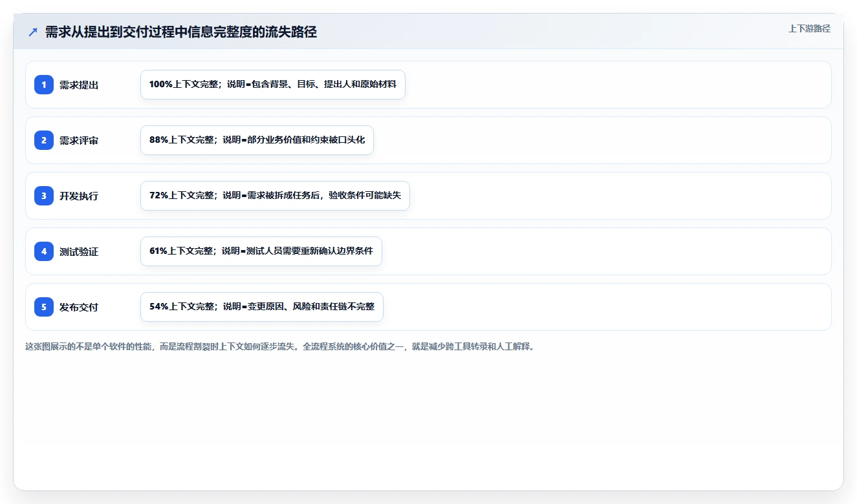The height and width of the screenshot is (504, 857).
Task: Select the step 2 number badge
Action: click(x=44, y=140)
